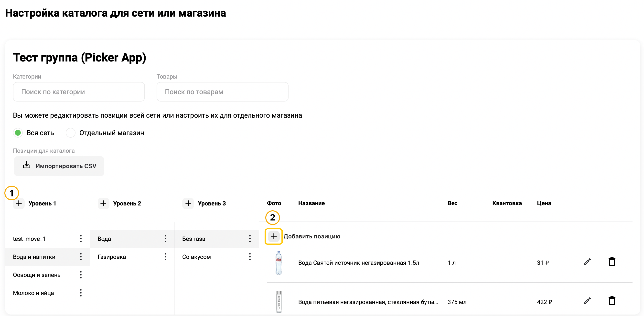Click the 1 л weight value

[x=451, y=263]
